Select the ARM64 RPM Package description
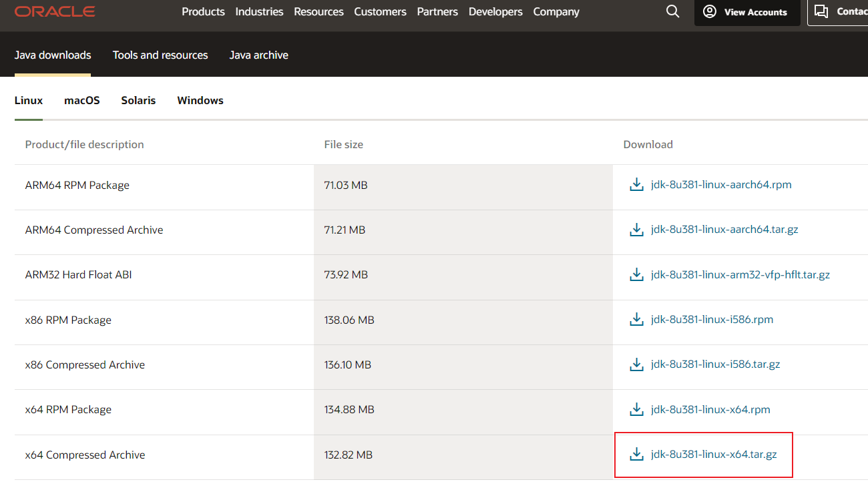This screenshot has height=504, width=868. [77, 185]
